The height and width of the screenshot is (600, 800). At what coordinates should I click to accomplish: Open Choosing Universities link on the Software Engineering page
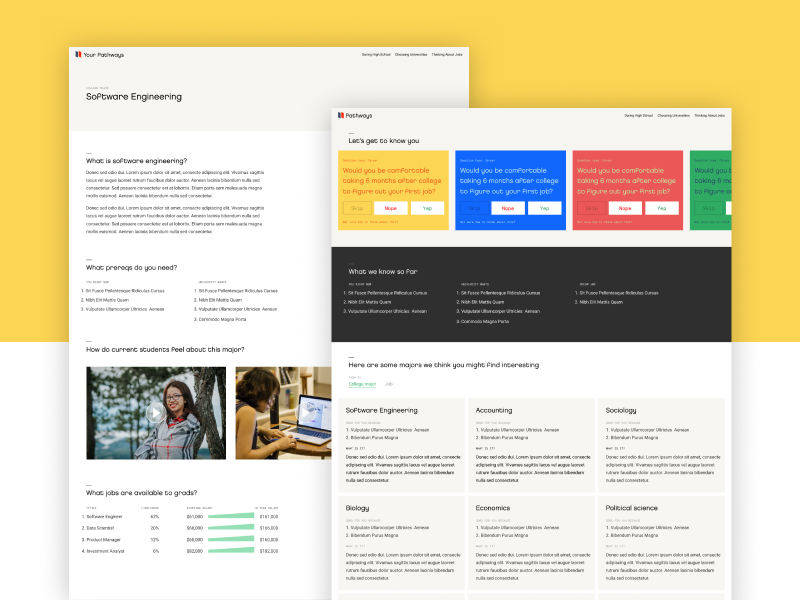[x=411, y=55]
